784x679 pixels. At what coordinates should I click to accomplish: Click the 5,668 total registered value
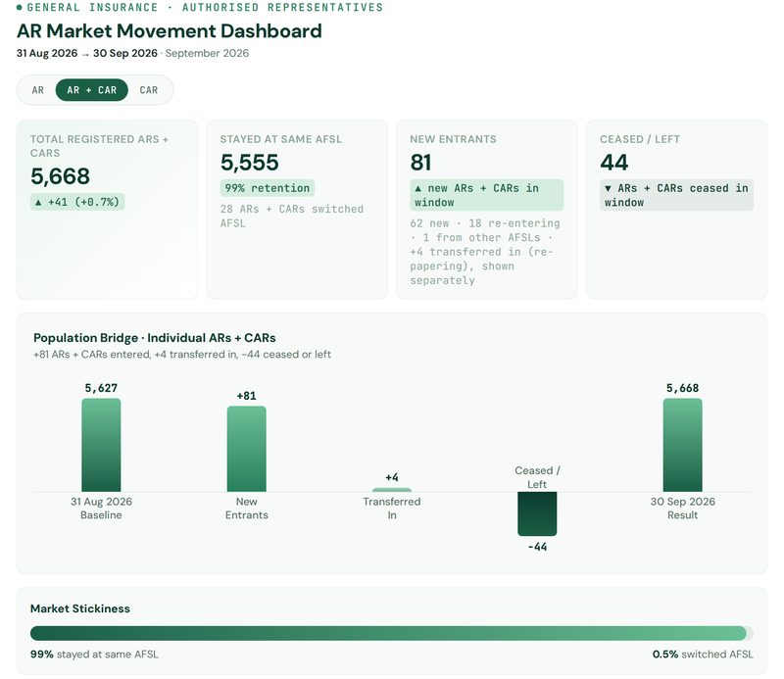point(60,176)
